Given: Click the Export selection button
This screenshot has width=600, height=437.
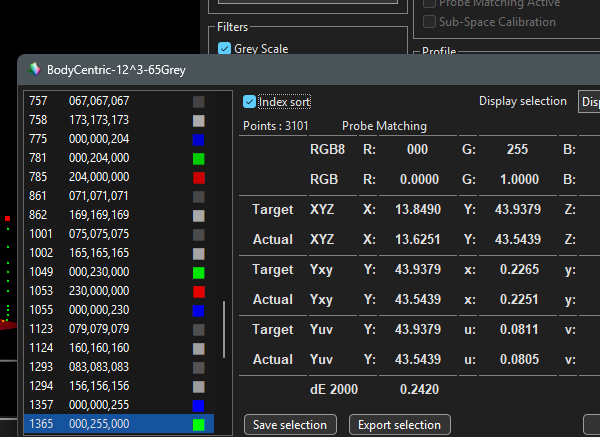Looking at the screenshot, I should pos(400,425).
